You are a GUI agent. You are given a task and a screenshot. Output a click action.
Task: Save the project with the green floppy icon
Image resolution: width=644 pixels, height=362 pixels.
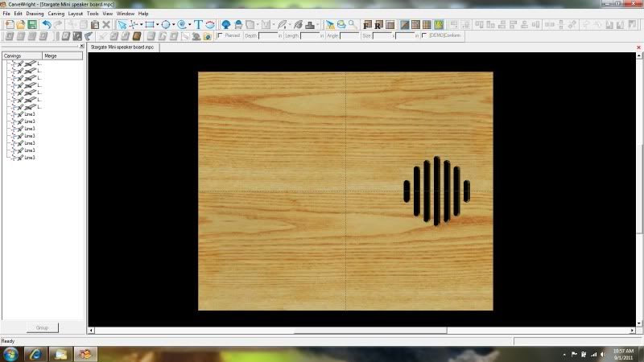tap(32, 25)
